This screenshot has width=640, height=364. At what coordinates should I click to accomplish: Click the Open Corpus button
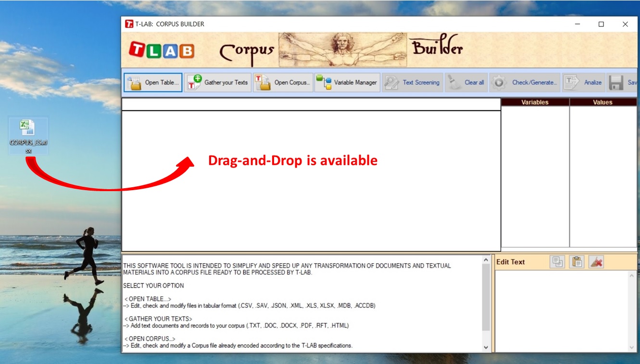click(283, 82)
